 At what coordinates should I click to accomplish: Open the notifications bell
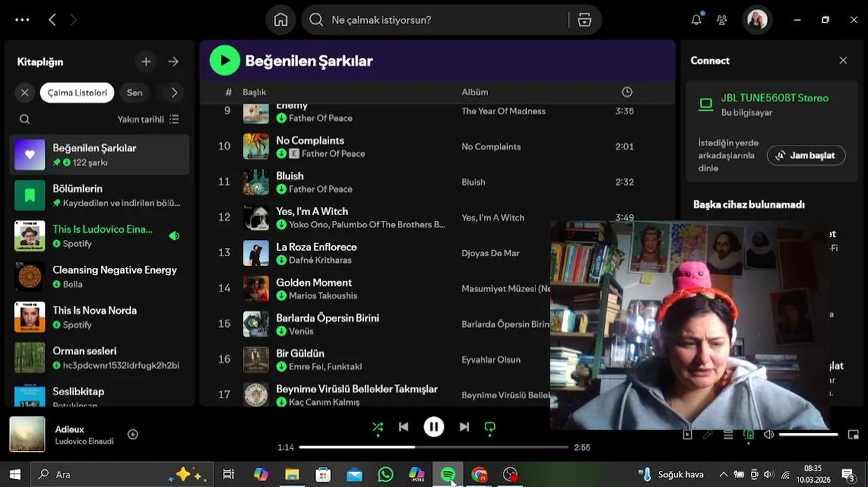(x=696, y=20)
